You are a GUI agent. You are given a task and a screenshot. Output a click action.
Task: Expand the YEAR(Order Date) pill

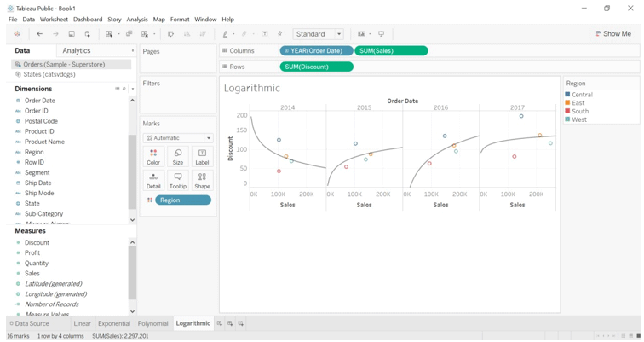[x=286, y=51]
